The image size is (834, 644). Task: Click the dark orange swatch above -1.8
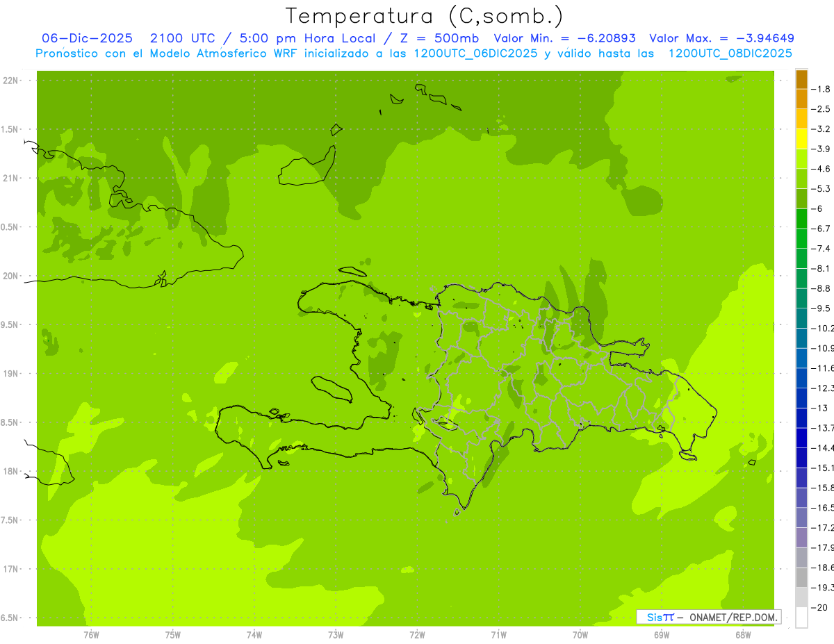[801, 79]
